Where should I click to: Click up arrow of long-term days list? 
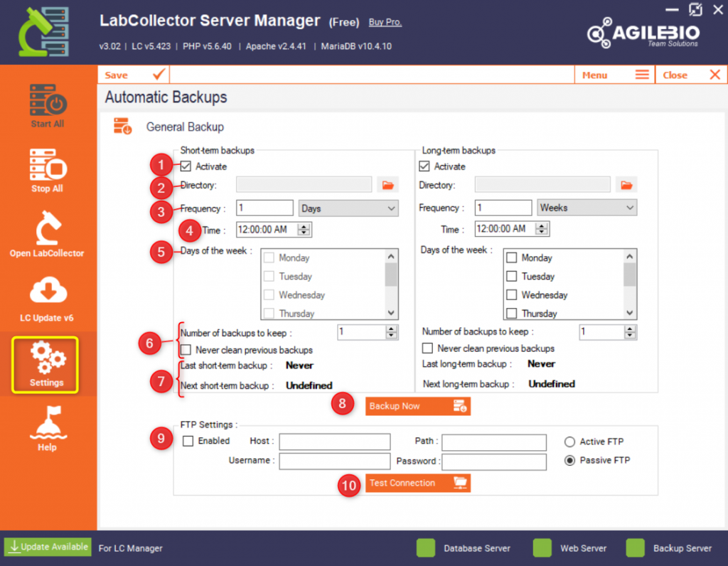(x=630, y=256)
